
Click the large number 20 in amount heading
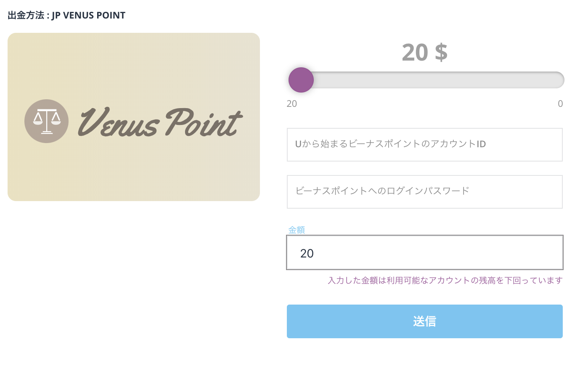(x=415, y=53)
